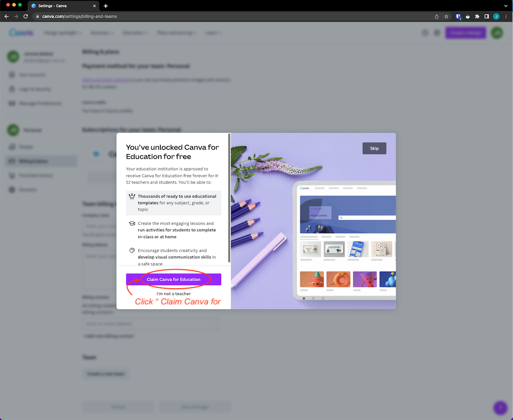
Task: Select the first carousel dot under tablet preview
Action: point(304,298)
